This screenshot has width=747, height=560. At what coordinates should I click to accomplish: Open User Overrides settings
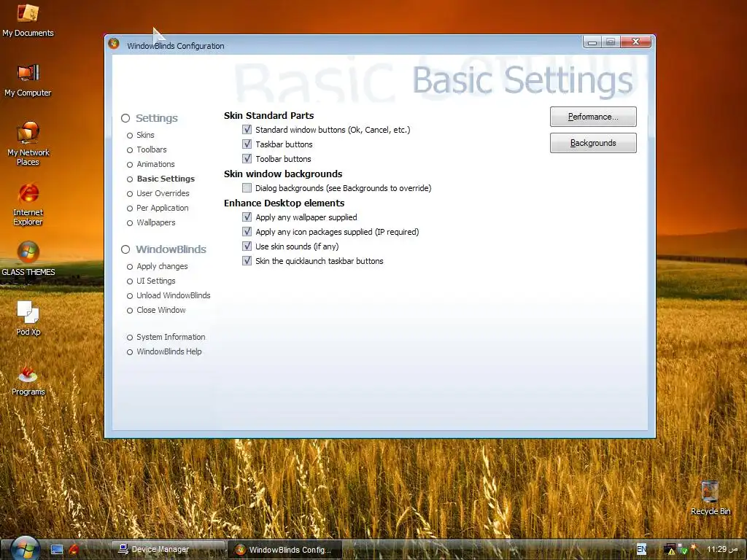[158, 193]
